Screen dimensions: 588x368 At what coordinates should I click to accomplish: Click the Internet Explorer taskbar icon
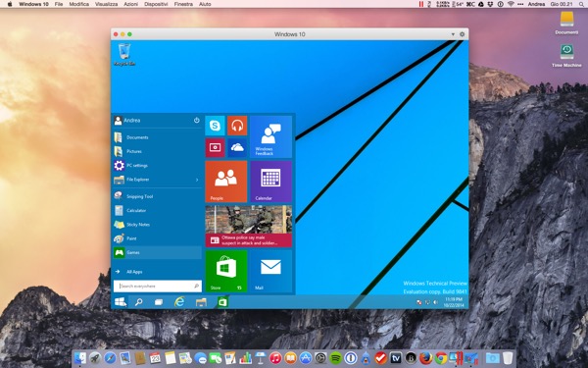point(179,302)
